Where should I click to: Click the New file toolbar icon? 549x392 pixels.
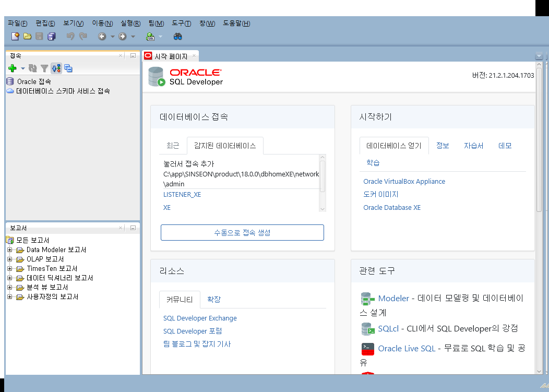(15, 36)
